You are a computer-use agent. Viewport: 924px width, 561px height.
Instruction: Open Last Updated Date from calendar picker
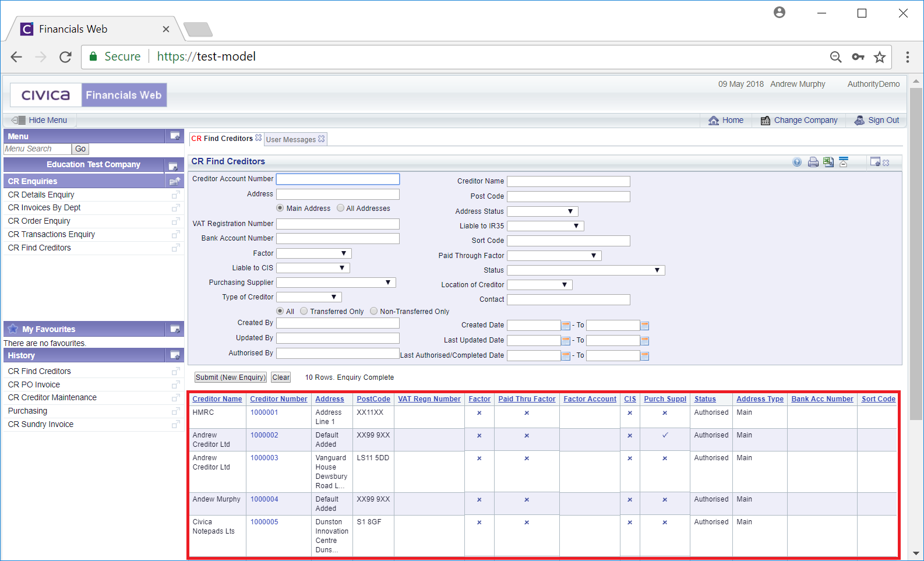coord(566,341)
